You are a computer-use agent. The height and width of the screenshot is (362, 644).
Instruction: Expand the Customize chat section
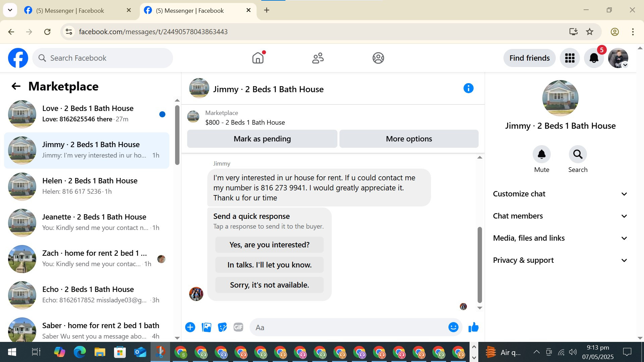[x=559, y=194]
